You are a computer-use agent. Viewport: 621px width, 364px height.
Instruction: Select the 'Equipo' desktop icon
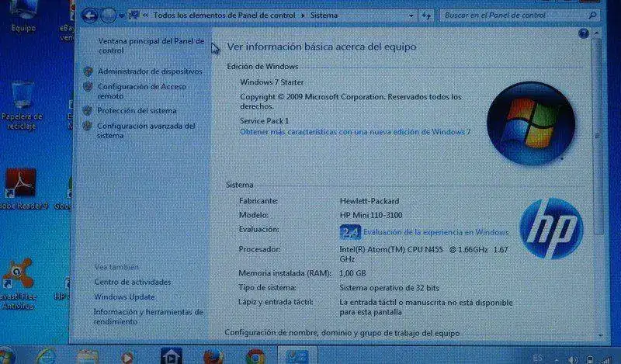[23, 16]
